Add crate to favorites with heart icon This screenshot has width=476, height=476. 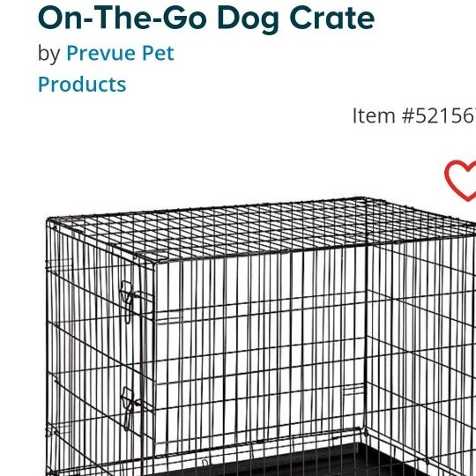pyautogui.click(x=461, y=181)
